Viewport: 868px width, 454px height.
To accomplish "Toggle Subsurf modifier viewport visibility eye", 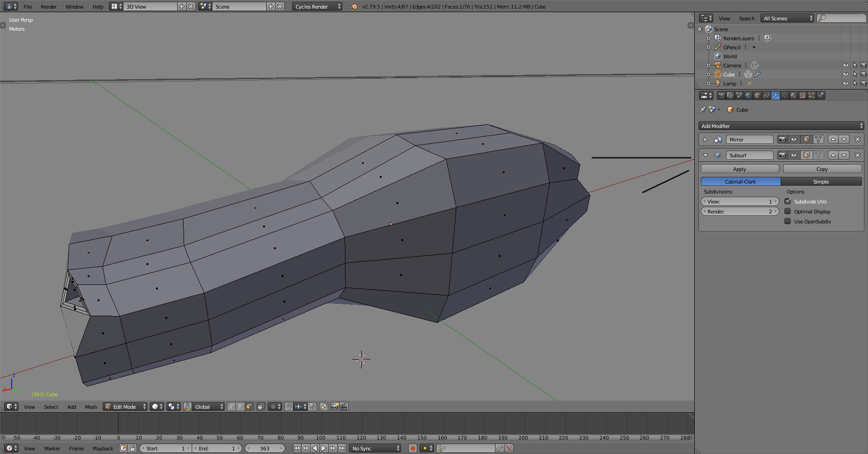I will click(794, 155).
